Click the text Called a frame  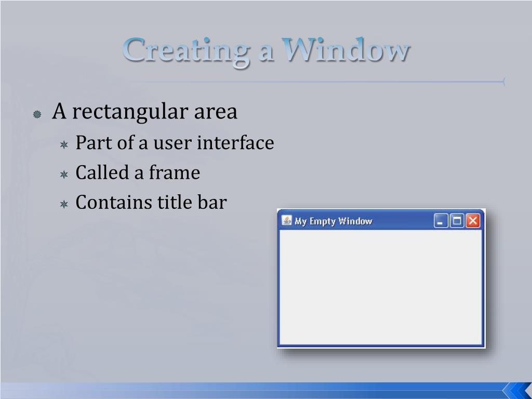click(137, 172)
